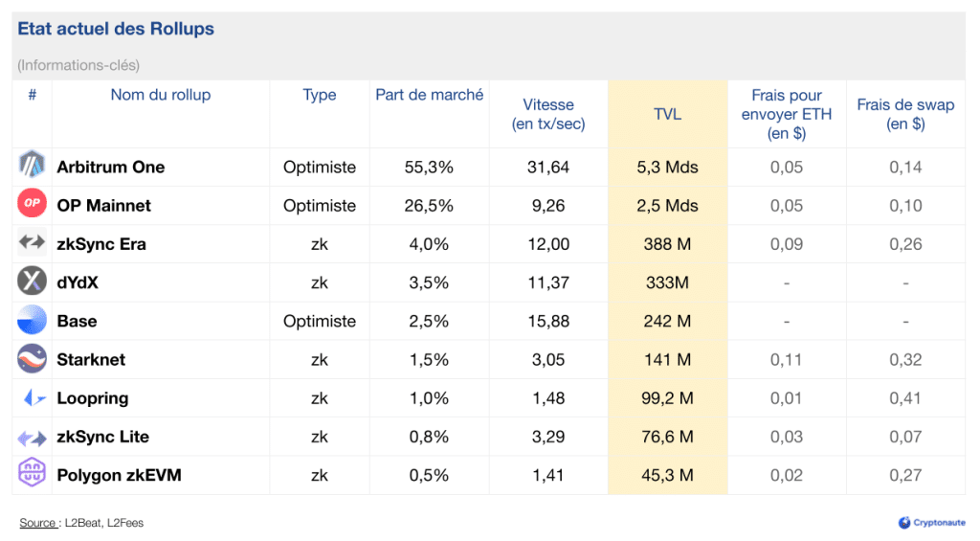
Task: Click the zkSync Lite arrows icon
Action: point(32,439)
